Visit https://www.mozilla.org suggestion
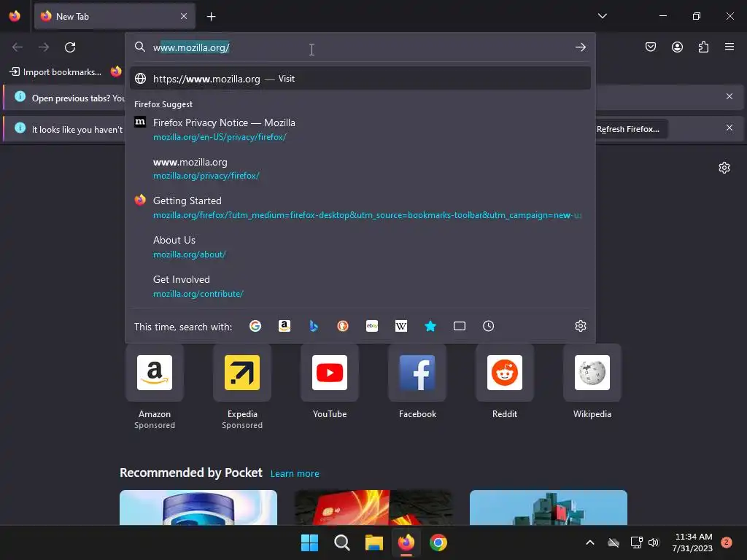Viewport: 747px width, 560px height. pyautogui.click(x=360, y=79)
